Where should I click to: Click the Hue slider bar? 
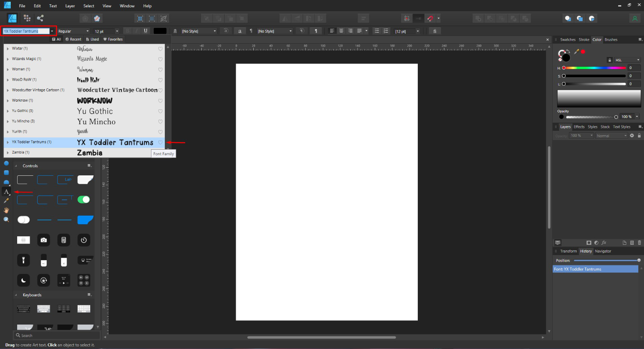[x=595, y=68]
